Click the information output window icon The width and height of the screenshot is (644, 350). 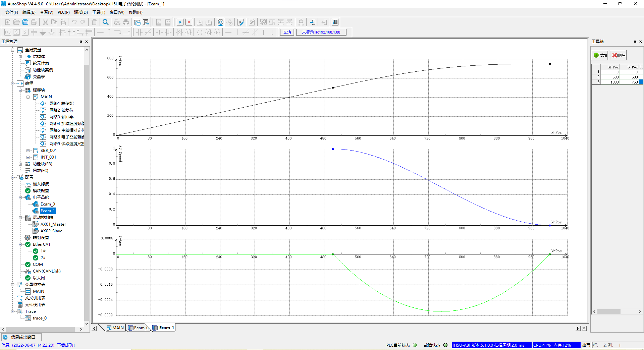pos(5,337)
